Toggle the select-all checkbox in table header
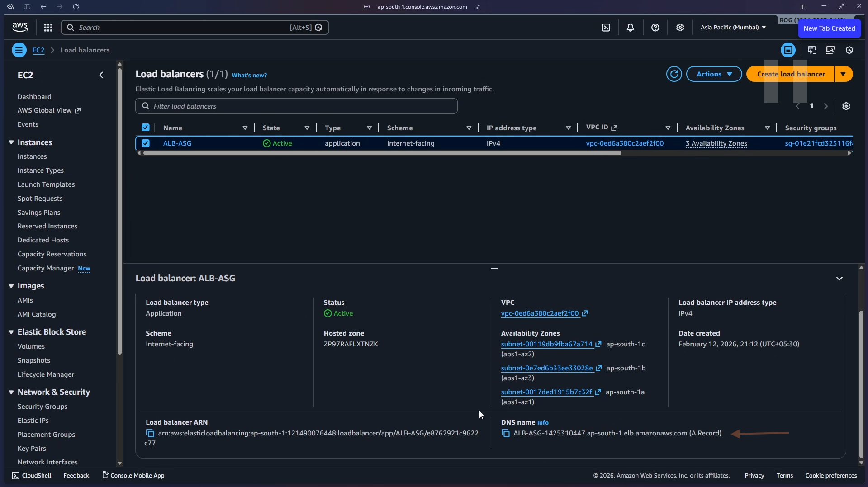This screenshot has height=487, width=868. 145,128
